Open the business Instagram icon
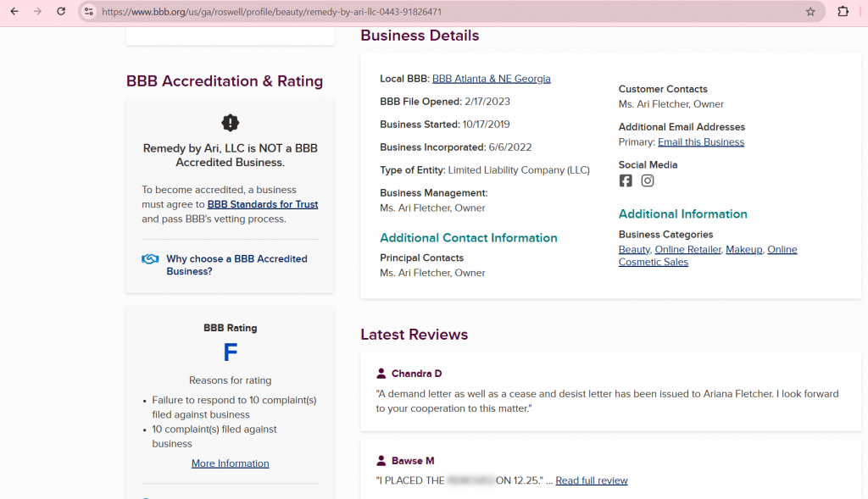The height and width of the screenshot is (499, 868). (648, 180)
